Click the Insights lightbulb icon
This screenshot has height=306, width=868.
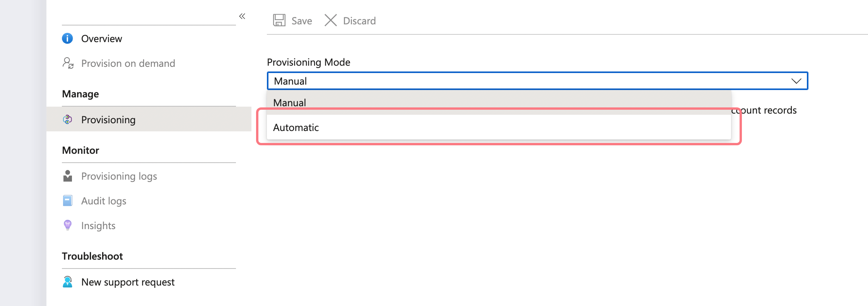coord(68,225)
